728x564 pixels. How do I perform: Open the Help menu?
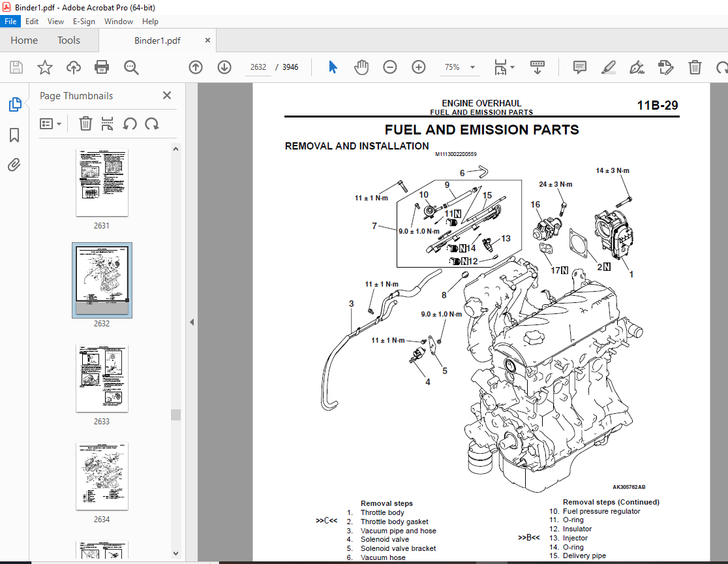pyautogui.click(x=150, y=22)
